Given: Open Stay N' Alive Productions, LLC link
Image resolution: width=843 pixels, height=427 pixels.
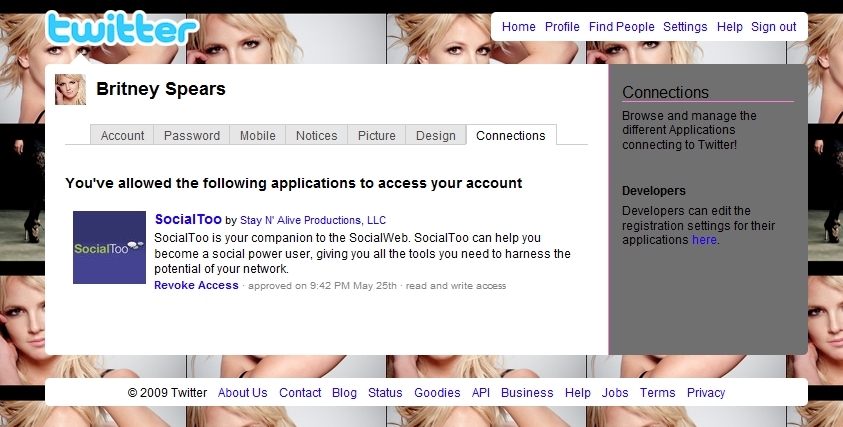Looking at the screenshot, I should point(313,220).
